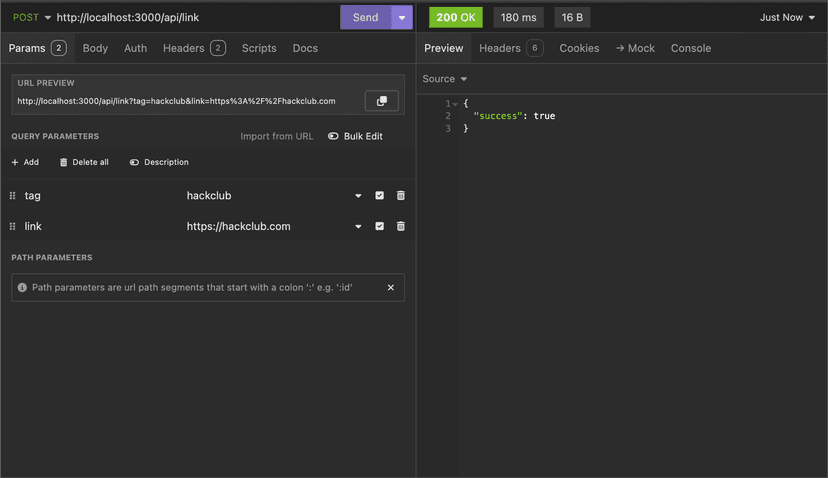Switch to the Body tab
This screenshot has width=828, height=478.
tap(95, 48)
